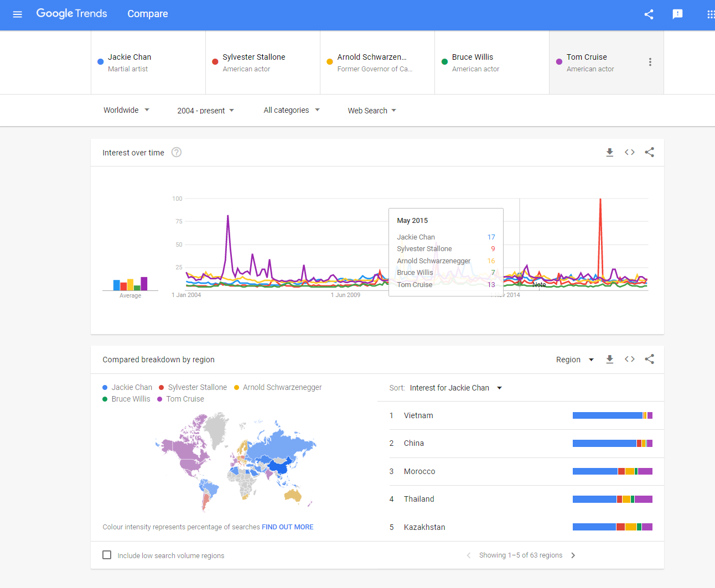Open the 2004 - present date range dropdown
This screenshot has height=588, width=715.
205,111
